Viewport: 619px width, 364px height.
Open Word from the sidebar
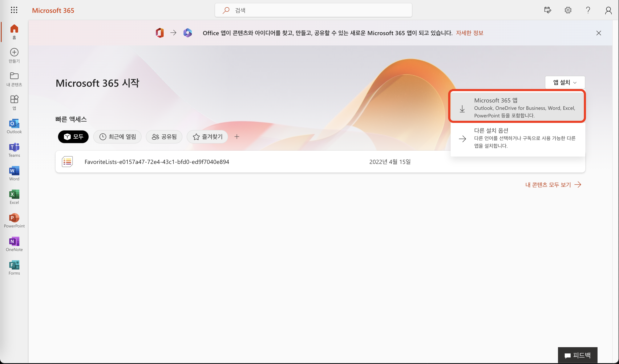(x=14, y=173)
